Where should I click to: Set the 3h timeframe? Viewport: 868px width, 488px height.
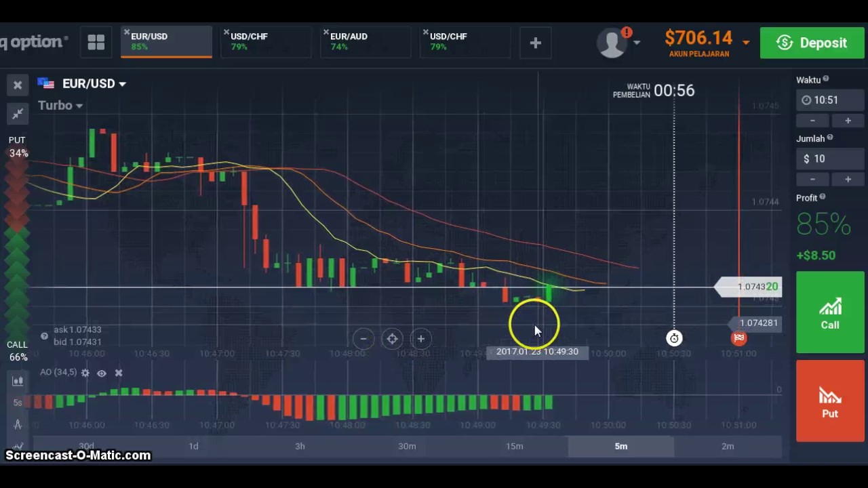coord(300,446)
